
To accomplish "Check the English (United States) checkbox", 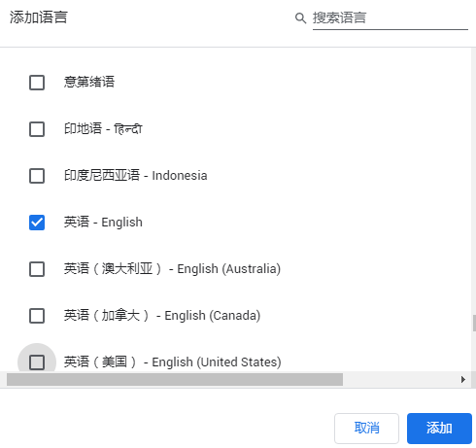I will point(37,362).
